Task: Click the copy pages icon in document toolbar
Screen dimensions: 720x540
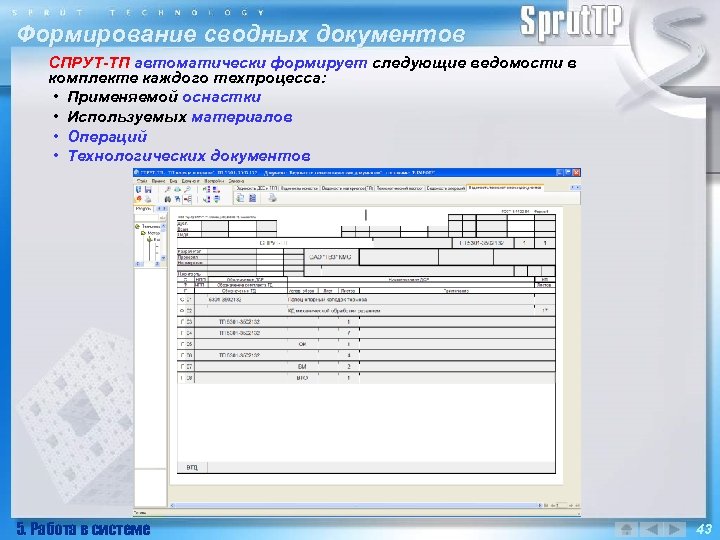Action: coord(241,198)
